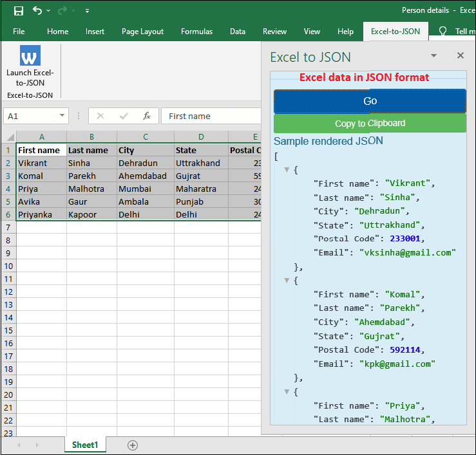Screen dimensions: 476x455
Task: Close the Excel to JSON task pane
Action: point(460,55)
